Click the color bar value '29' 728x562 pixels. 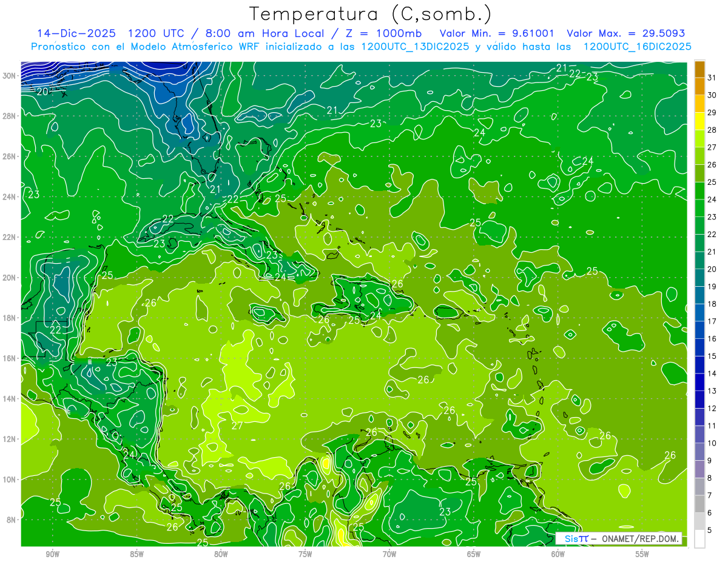tap(712, 112)
